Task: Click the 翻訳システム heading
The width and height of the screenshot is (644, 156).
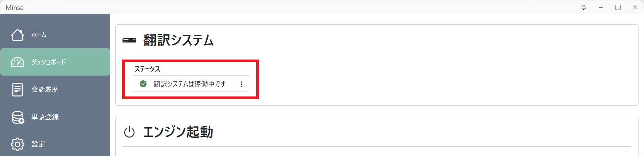Action: (x=178, y=40)
